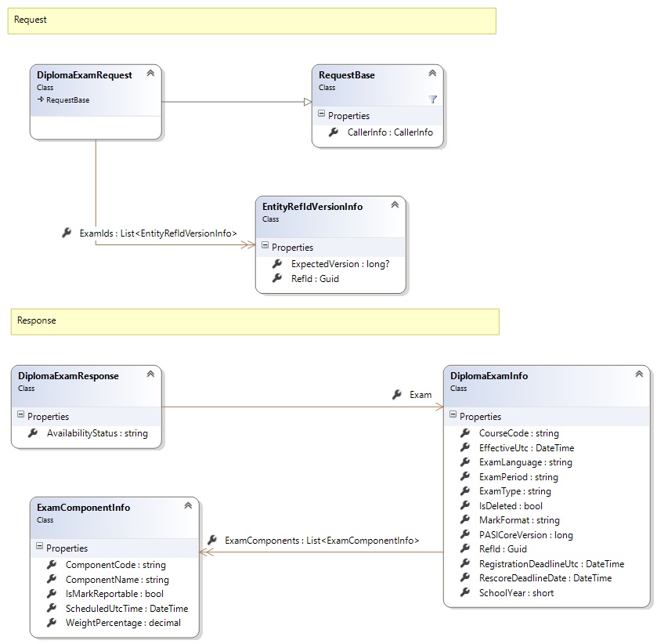
Task: Click the wrench icon beside AvailabilityStatus property
Action: pyautogui.click(x=32, y=432)
